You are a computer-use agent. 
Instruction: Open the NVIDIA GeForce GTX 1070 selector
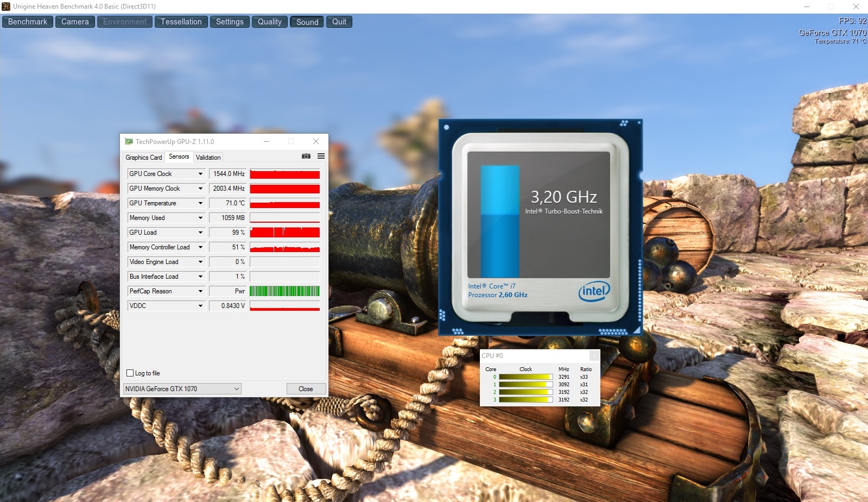tap(182, 388)
